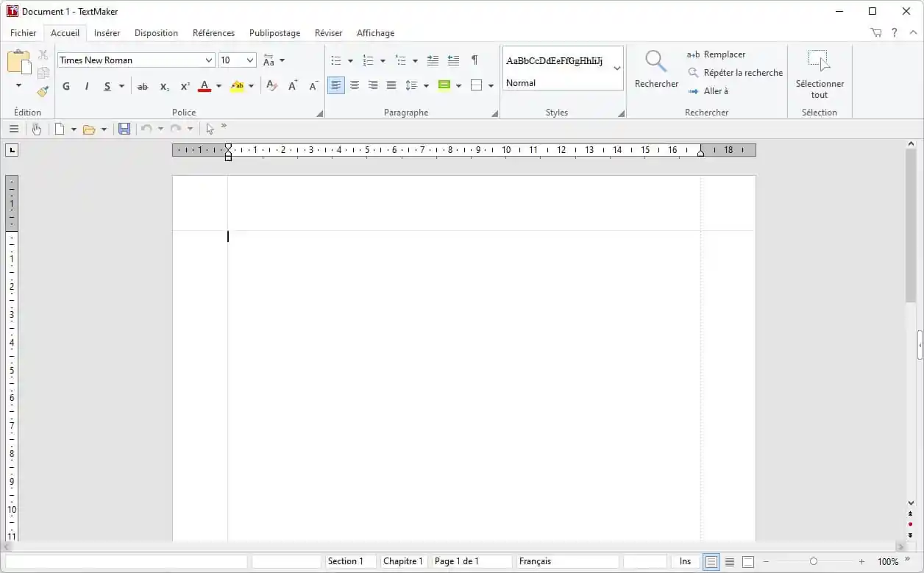The width and height of the screenshot is (924, 573).
Task: Increase font size with A+ icon
Action: pyautogui.click(x=293, y=86)
